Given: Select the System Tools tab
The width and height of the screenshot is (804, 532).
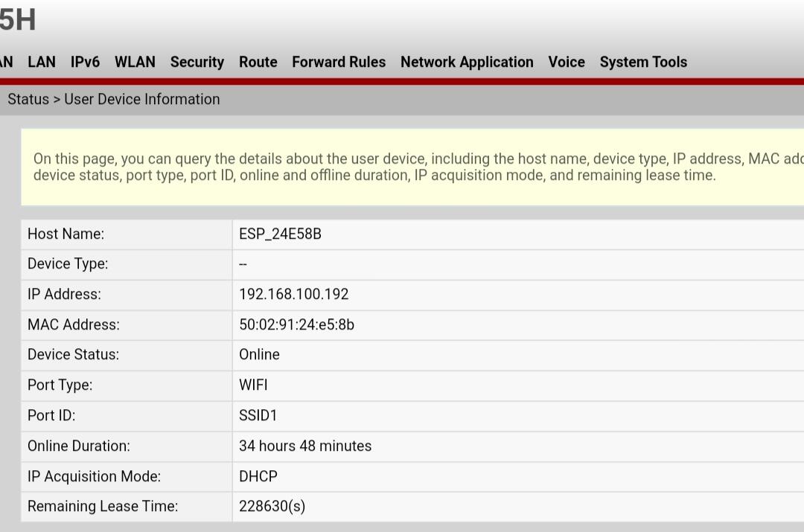Looking at the screenshot, I should tap(643, 63).
